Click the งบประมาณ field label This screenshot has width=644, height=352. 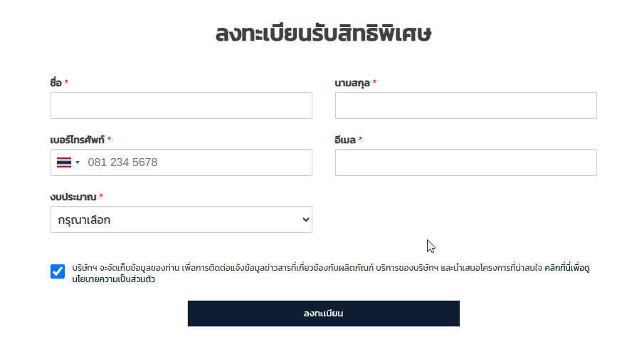[x=73, y=197]
